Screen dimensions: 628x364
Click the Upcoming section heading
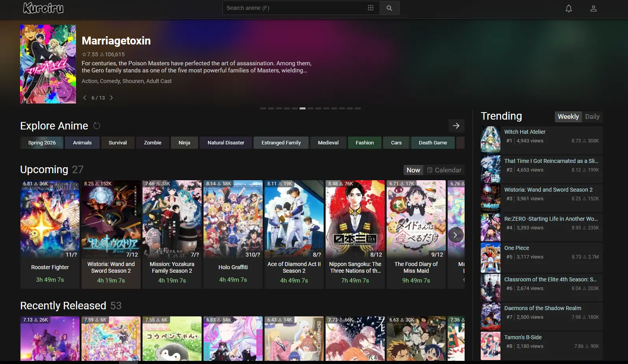(x=44, y=170)
